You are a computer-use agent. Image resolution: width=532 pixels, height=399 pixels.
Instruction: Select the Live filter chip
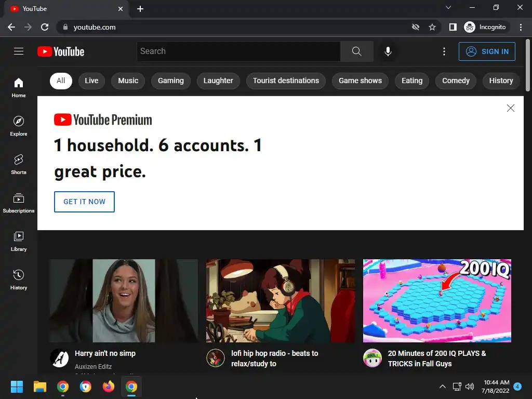(91, 81)
